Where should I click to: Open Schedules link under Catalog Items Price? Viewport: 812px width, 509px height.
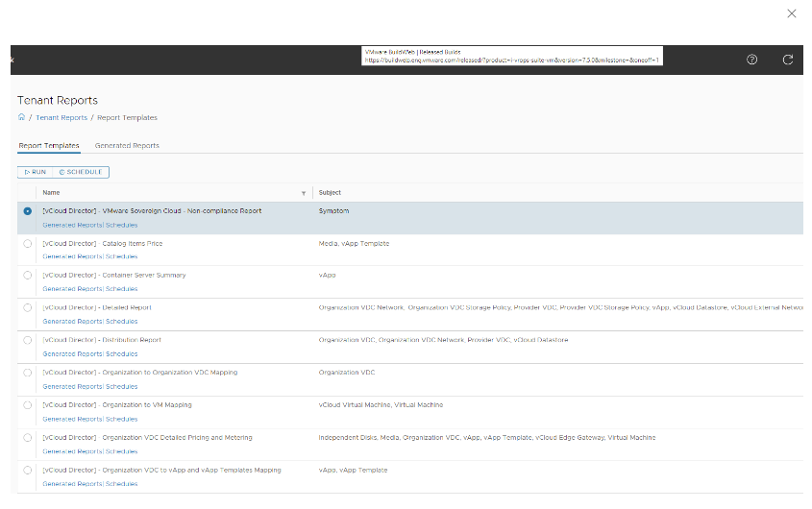point(122,256)
